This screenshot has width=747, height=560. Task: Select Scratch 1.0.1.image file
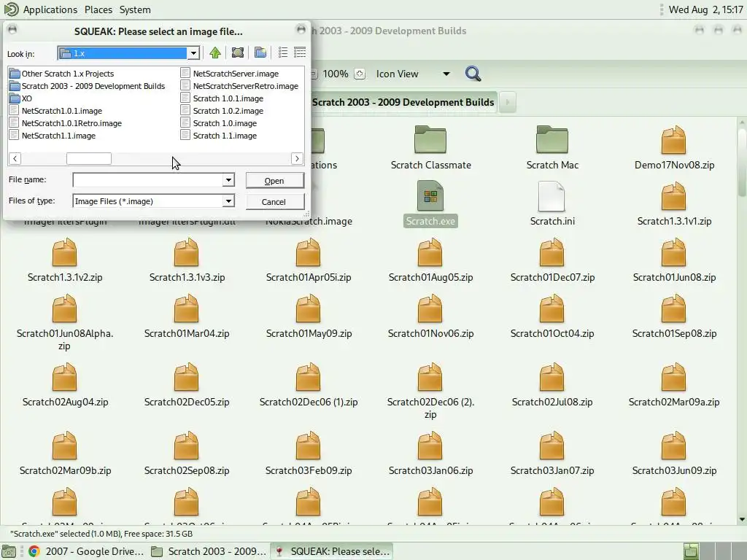click(222, 98)
